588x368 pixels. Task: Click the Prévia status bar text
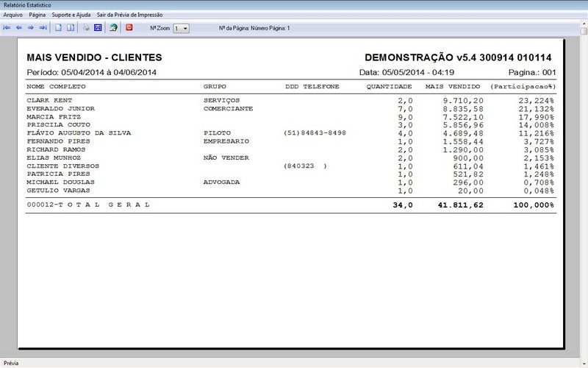(x=11, y=363)
